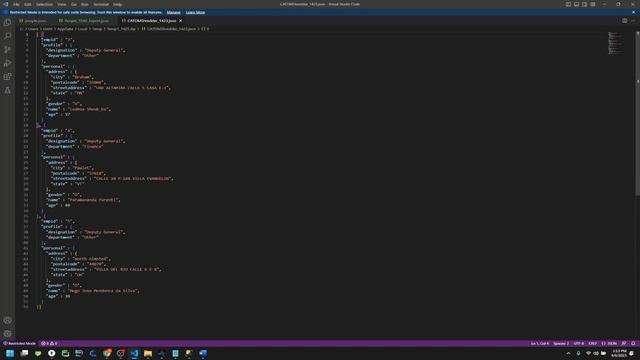Open the Help menu
This screenshot has width=640, height=360.
(118, 4)
